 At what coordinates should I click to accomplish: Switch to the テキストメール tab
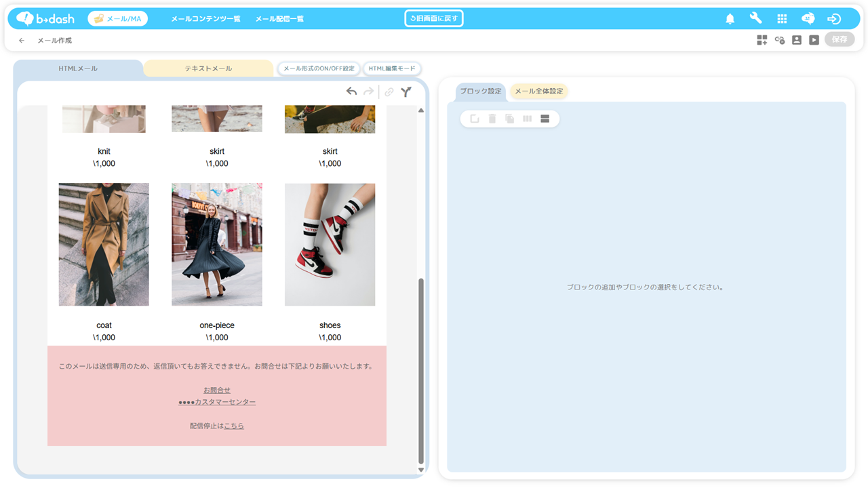[x=208, y=68]
